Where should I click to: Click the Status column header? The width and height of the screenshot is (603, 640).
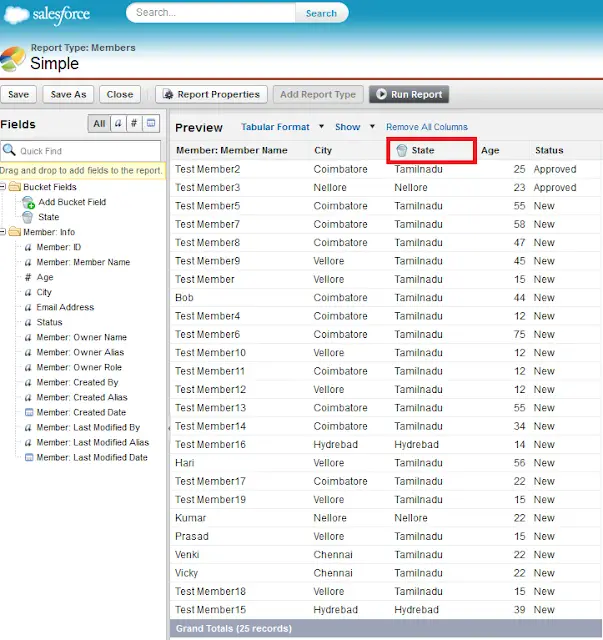click(549, 150)
